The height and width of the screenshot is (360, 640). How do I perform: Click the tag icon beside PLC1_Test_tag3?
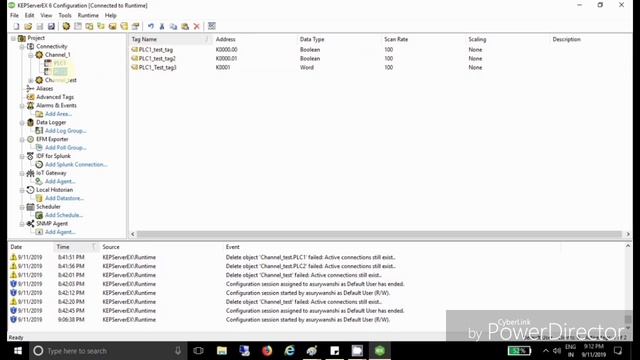[135, 67]
